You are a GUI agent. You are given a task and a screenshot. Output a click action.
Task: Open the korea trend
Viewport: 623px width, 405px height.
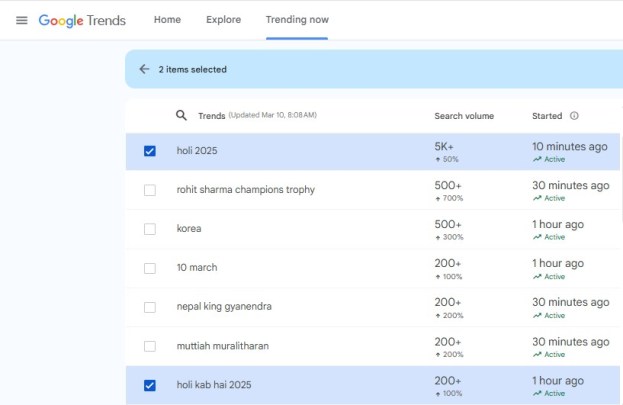[189, 229]
